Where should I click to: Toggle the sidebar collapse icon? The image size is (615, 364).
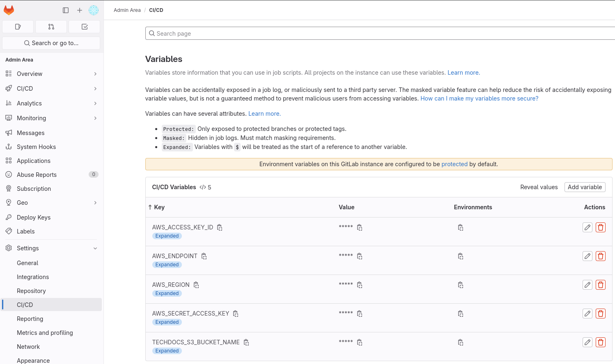tap(66, 10)
